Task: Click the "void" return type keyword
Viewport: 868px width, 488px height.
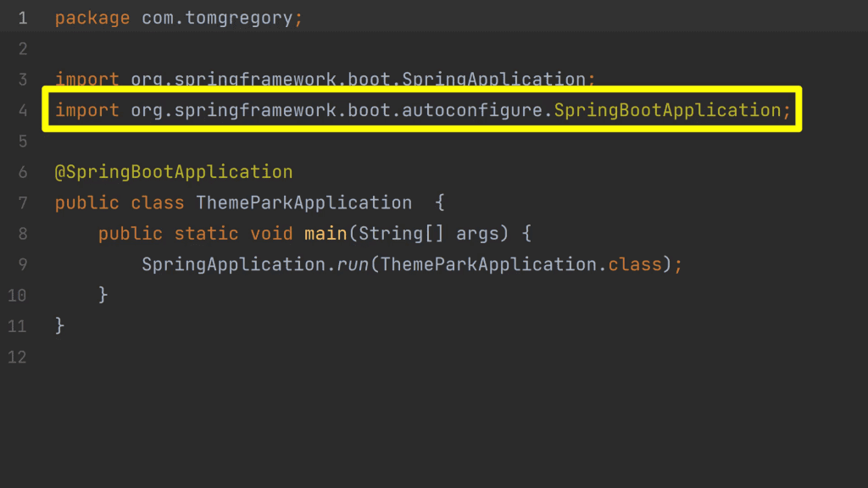Action: pos(271,234)
